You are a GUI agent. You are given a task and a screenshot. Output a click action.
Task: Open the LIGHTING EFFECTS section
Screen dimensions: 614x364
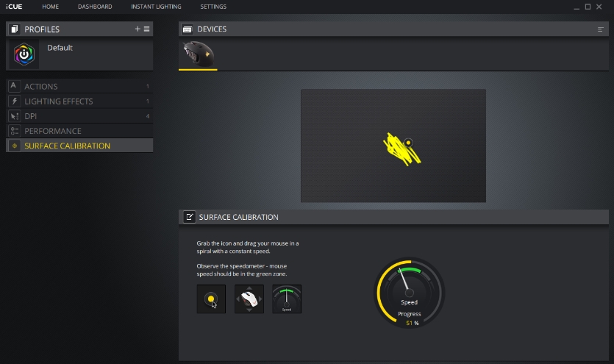79,101
